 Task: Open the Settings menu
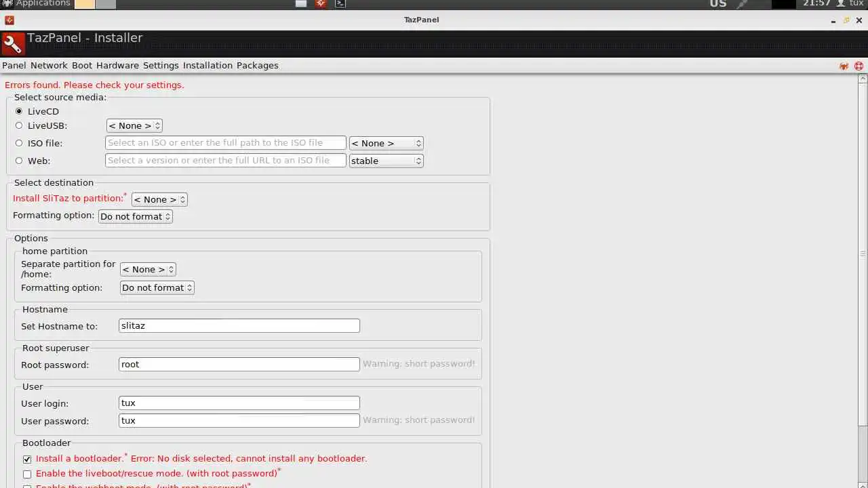pyautogui.click(x=161, y=66)
